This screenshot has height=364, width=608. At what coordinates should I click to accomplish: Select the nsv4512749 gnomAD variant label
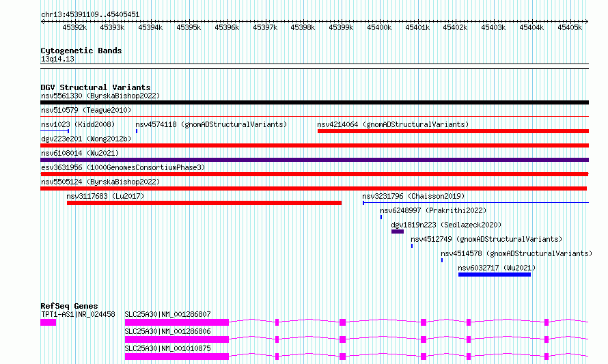[486, 239]
